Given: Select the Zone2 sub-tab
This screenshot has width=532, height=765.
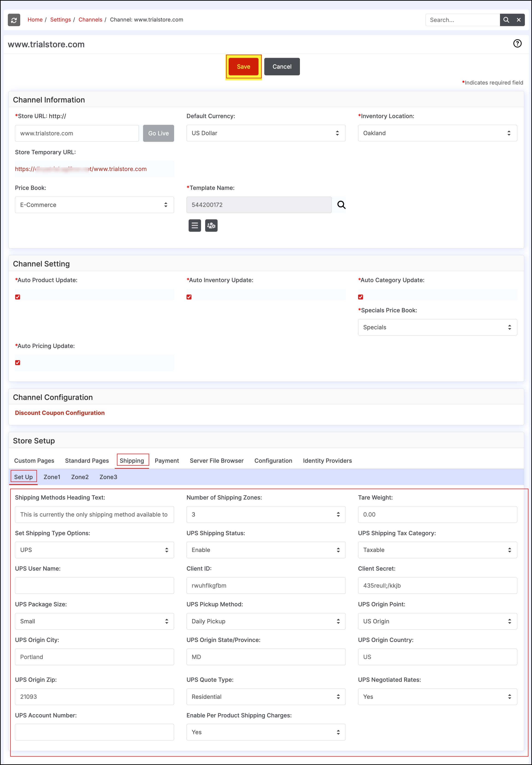Looking at the screenshot, I should tap(80, 477).
